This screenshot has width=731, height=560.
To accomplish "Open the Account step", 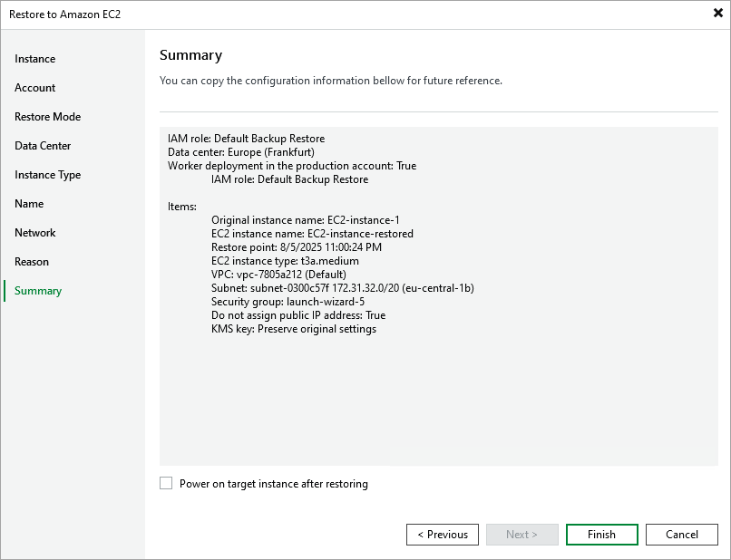I will pyautogui.click(x=34, y=88).
